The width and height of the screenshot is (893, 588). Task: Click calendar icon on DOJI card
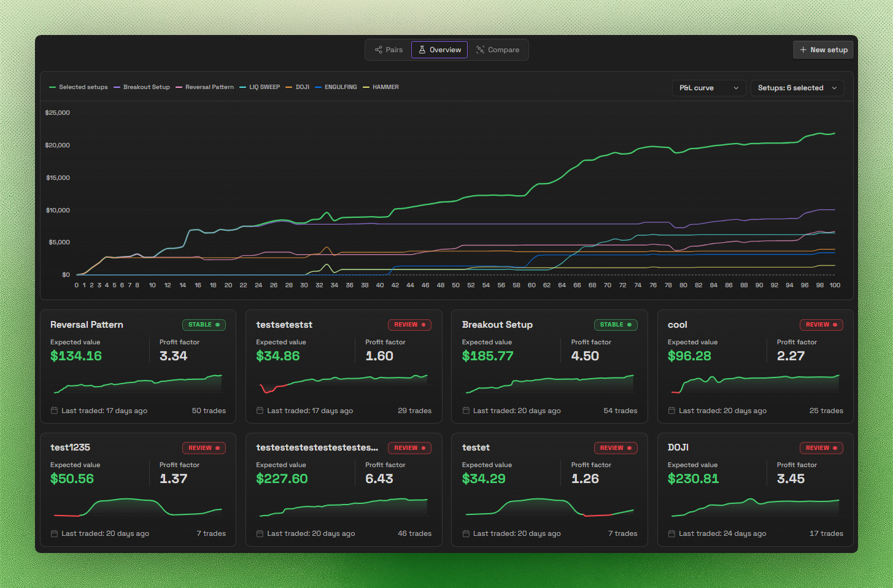[671, 533]
